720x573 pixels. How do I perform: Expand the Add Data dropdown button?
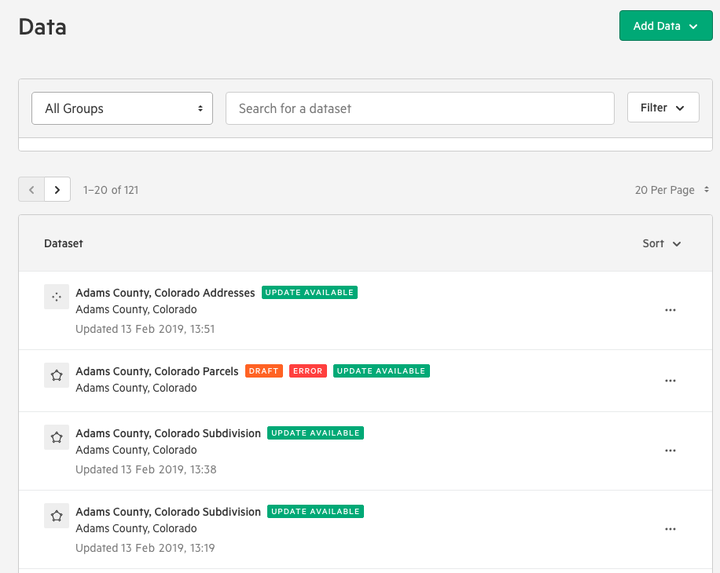point(666,26)
